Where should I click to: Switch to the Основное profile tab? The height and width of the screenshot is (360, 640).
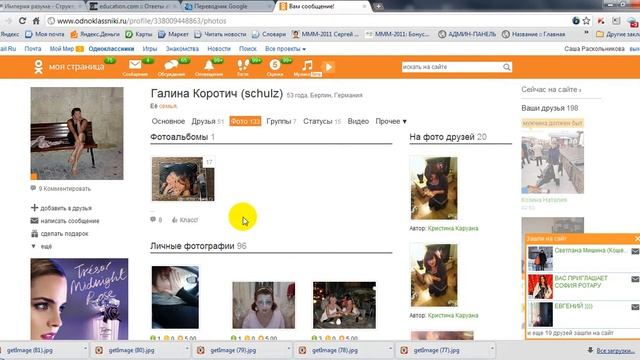[x=168, y=121]
